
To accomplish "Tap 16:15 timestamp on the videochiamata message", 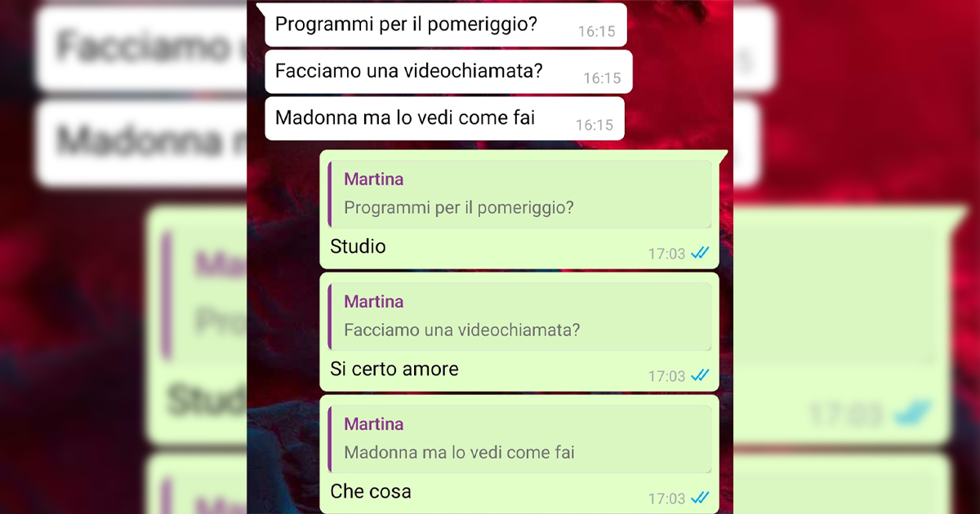I will 602,78.
